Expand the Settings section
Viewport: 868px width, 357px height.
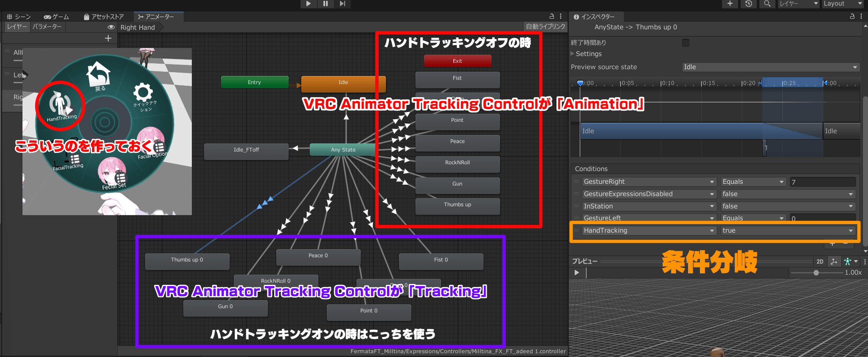(x=588, y=54)
